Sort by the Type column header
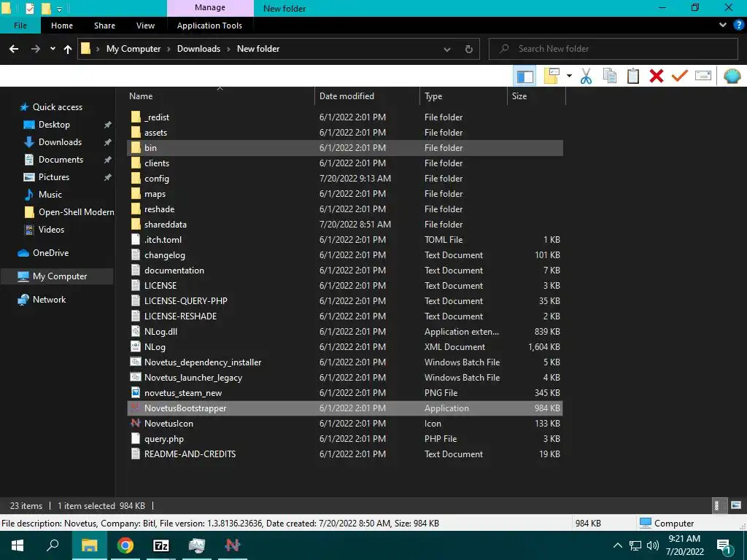The height and width of the screenshot is (560, 747). [x=463, y=96]
